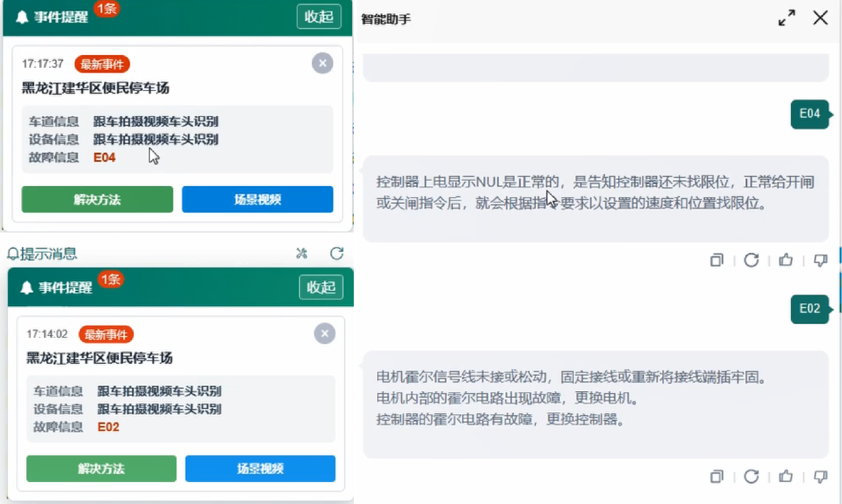This screenshot has width=842, height=504.
Task: Click the 车道信息 value in the E02 card
Action: 159,391
